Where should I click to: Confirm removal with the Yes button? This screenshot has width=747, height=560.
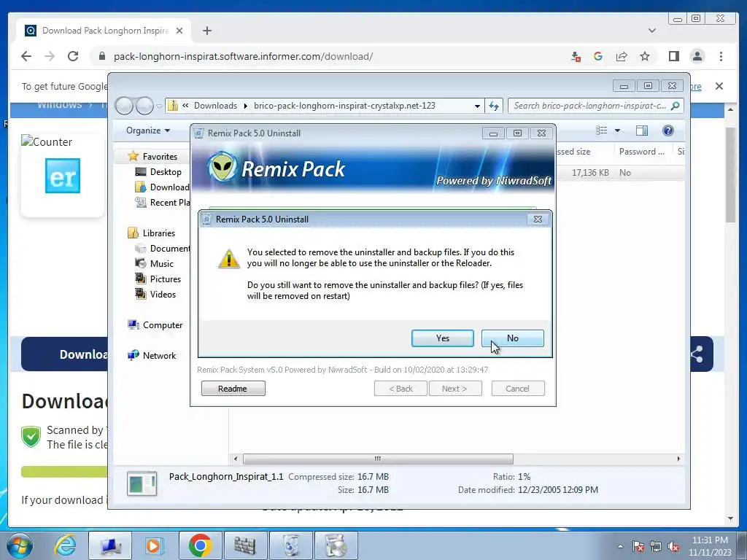[x=442, y=338]
